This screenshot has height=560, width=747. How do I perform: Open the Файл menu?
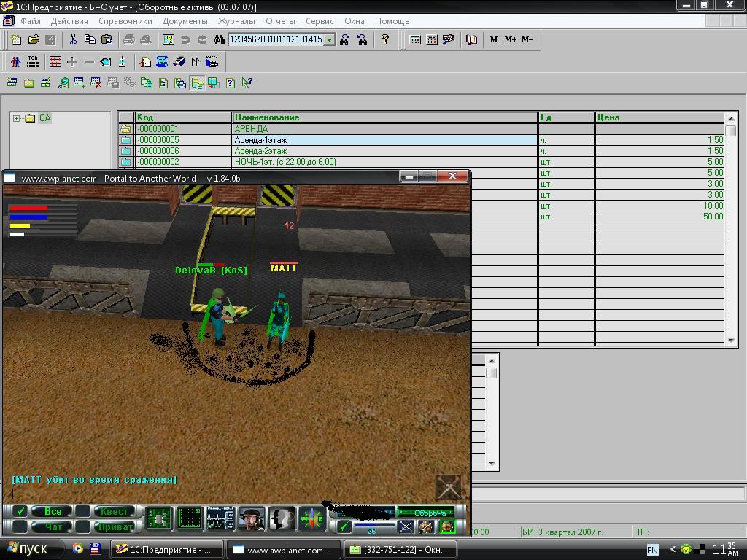31,21
